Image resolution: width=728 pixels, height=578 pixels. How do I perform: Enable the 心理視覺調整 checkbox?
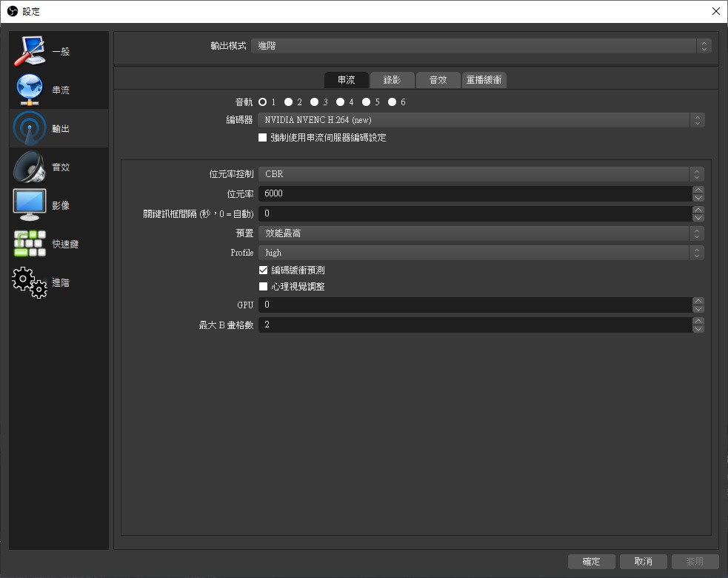(263, 287)
